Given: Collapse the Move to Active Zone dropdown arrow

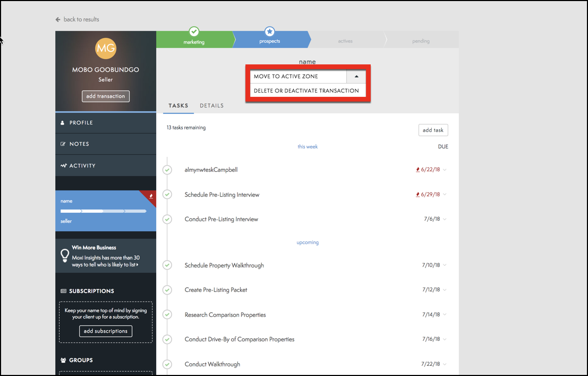Looking at the screenshot, I should point(356,77).
